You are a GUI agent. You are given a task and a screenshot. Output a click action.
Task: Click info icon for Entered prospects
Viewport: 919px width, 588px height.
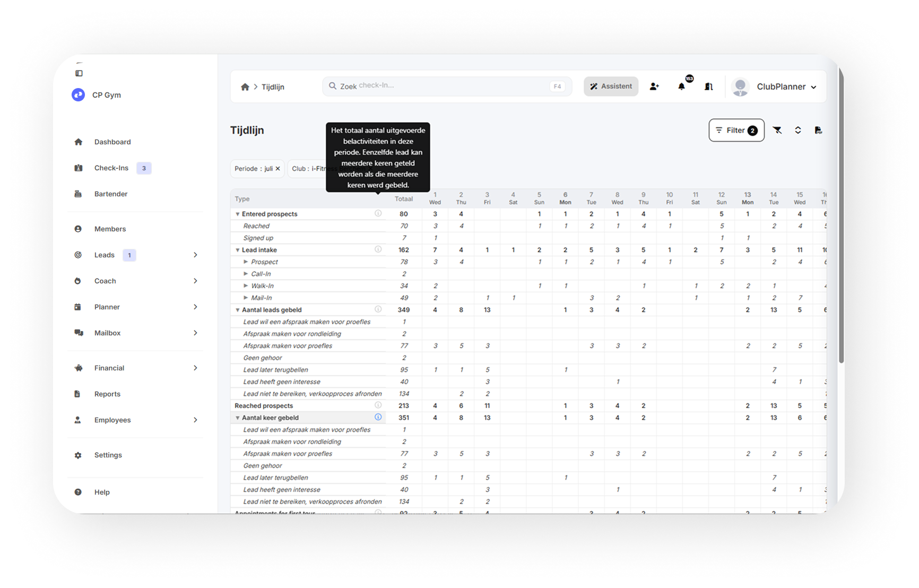(378, 213)
